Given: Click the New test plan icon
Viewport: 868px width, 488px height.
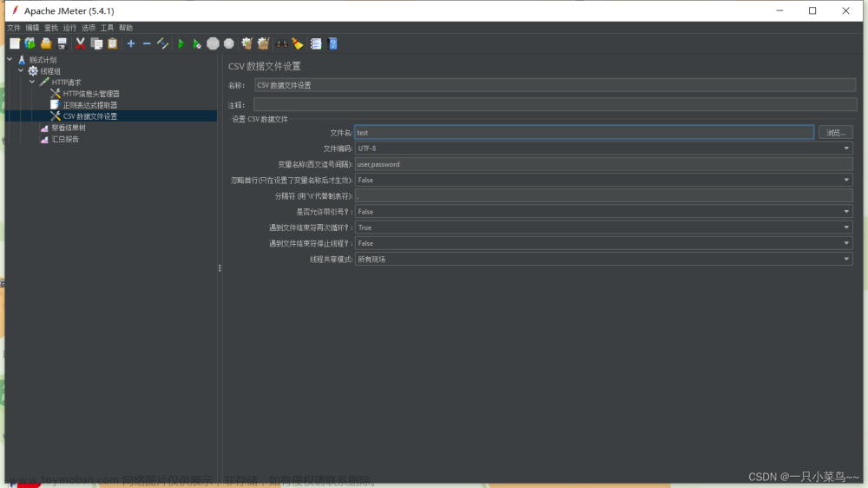Looking at the screenshot, I should 15,43.
